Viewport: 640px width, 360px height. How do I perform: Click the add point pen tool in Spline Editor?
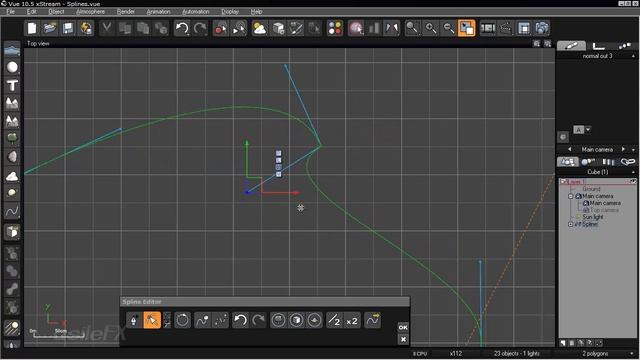tap(133, 320)
